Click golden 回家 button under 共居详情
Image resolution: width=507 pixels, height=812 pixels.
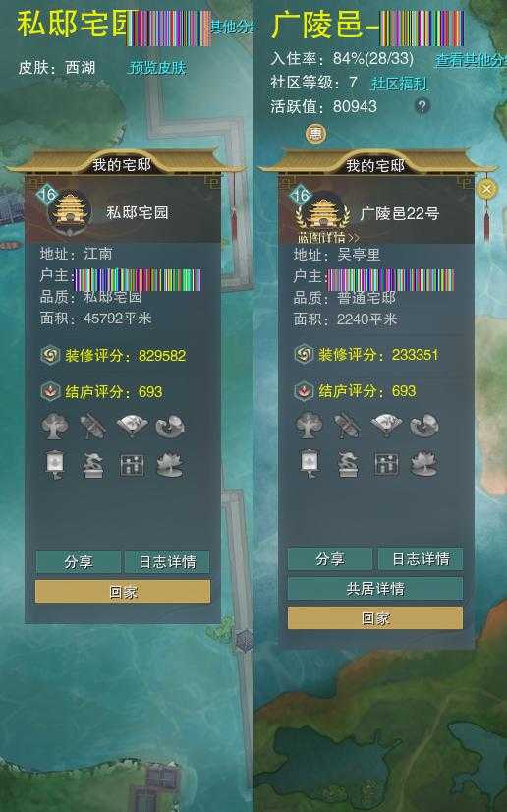pos(375,618)
